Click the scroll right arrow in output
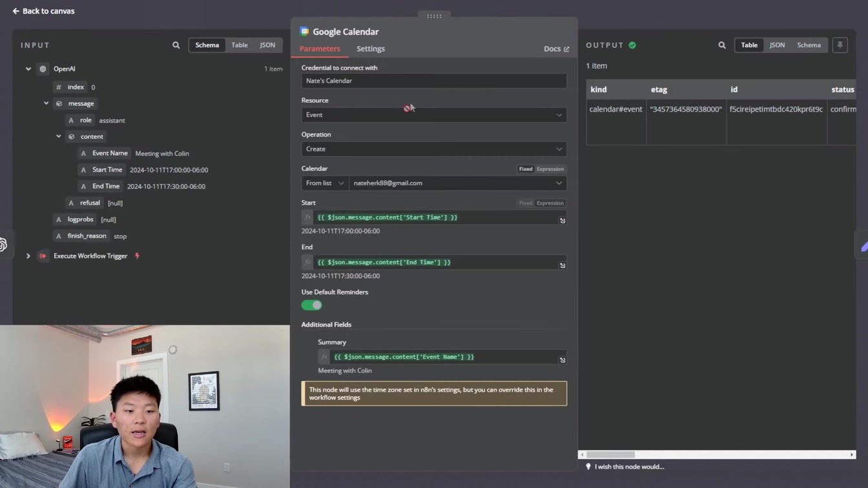Screen dimensions: 868x488 [852, 455]
